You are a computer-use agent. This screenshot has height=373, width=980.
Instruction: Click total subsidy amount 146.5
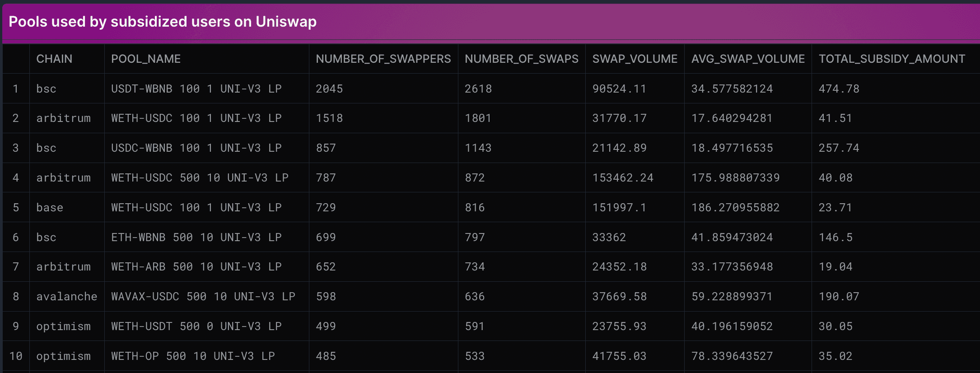(x=835, y=237)
